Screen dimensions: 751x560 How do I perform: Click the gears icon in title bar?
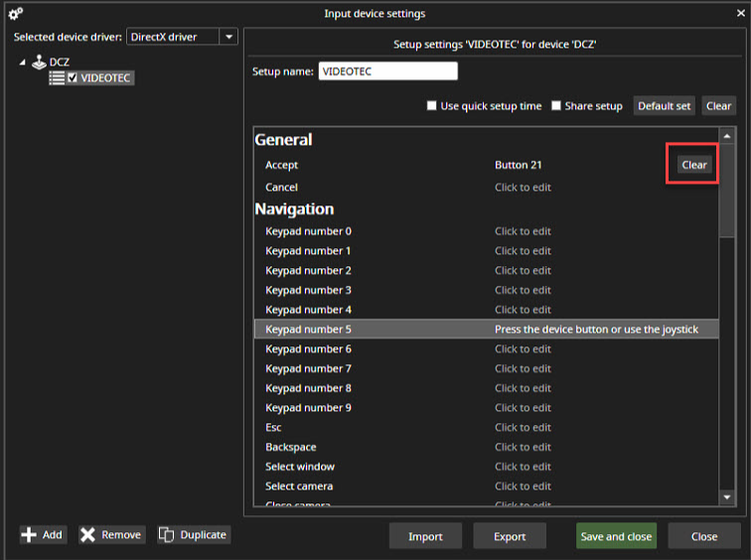15,13
